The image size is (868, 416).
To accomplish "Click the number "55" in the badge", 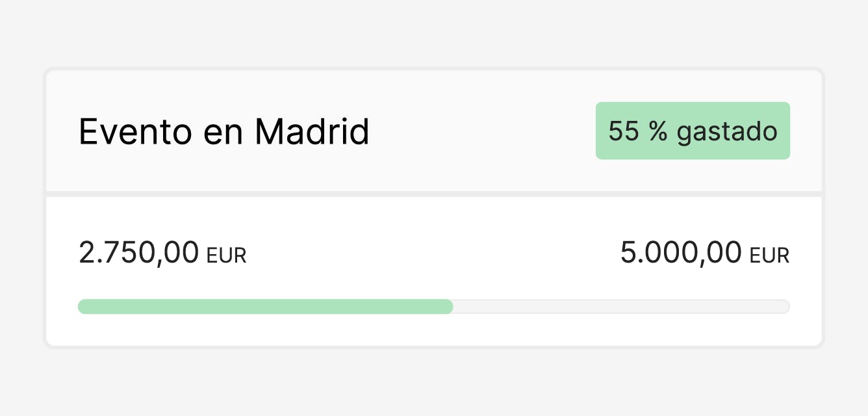I will click(x=623, y=131).
